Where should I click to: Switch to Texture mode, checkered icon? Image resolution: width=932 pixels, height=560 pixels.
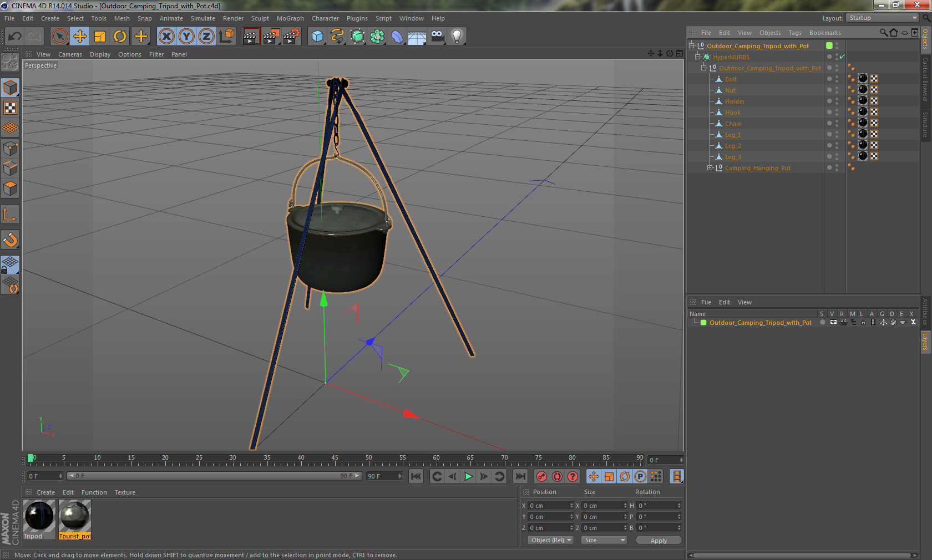tap(10, 108)
